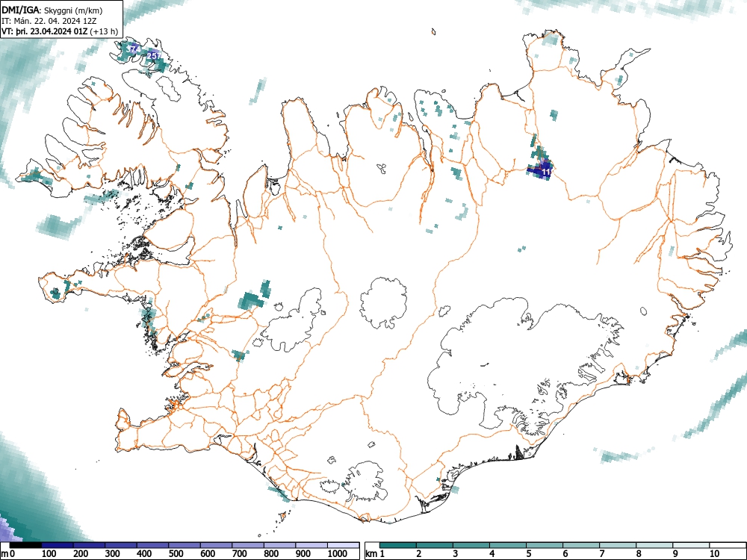747x560 pixels.
Task: Pick the 6–7 km legend swatch
Action: (581, 545)
